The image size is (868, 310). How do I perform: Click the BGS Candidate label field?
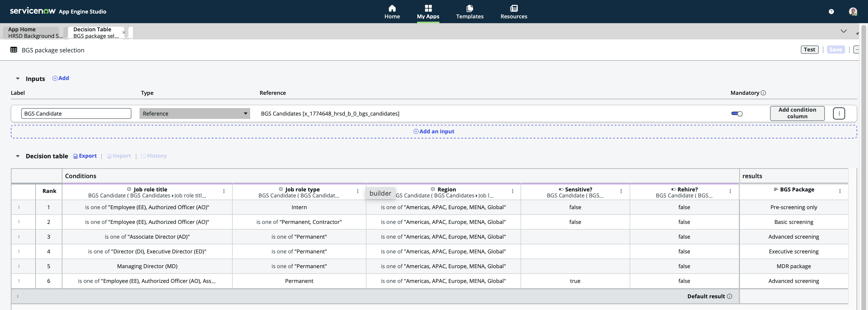pos(76,113)
